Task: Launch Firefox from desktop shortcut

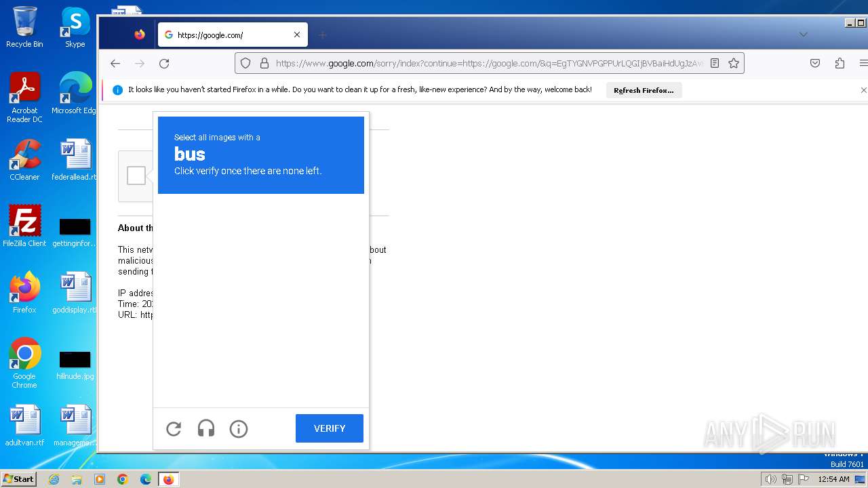Action: coord(24,293)
